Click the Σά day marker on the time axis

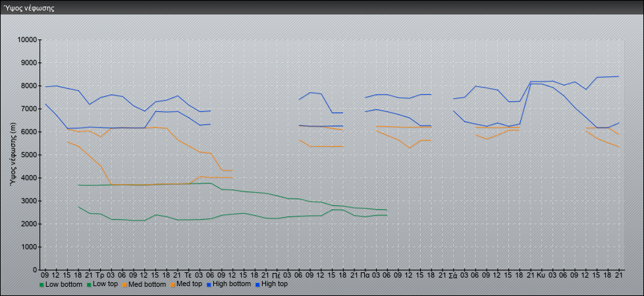pos(453,274)
